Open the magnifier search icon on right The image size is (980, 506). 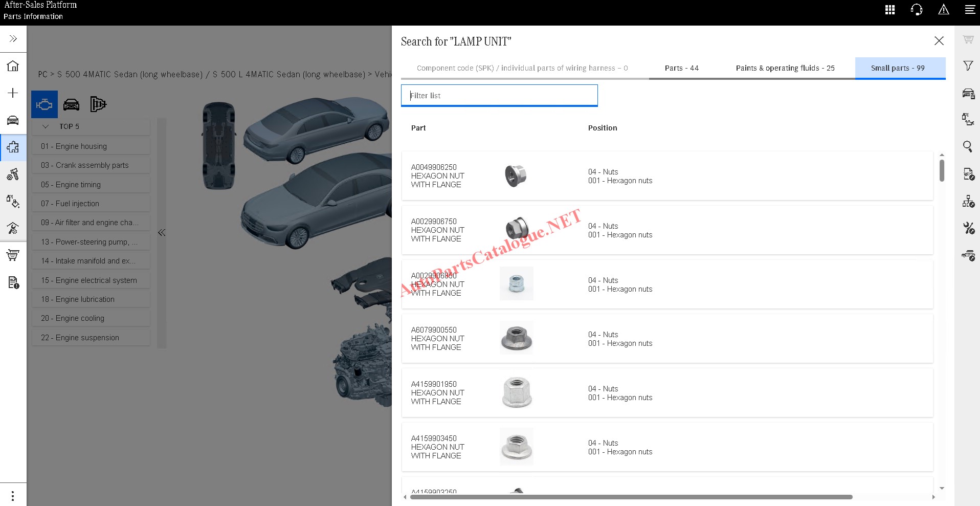point(968,147)
